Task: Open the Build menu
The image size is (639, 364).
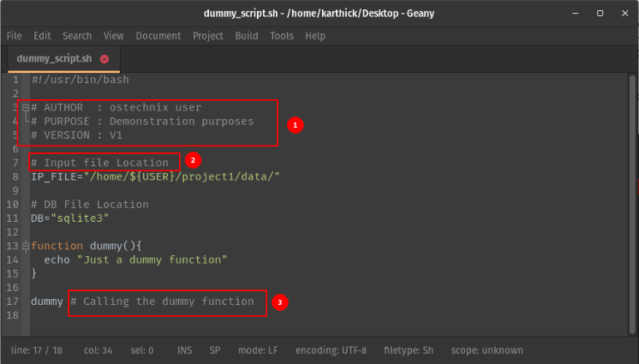Action: click(x=246, y=36)
